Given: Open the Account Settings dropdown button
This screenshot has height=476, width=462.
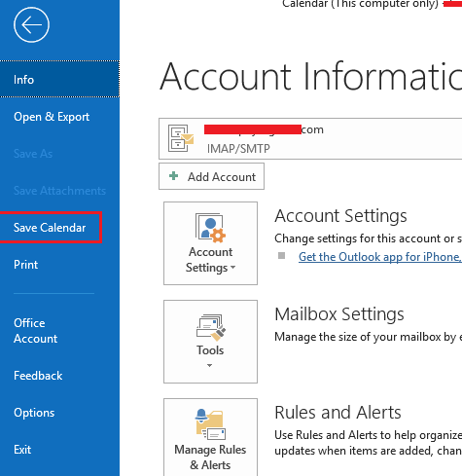Looking at the screenshot, I should click(x=211, y=243).
